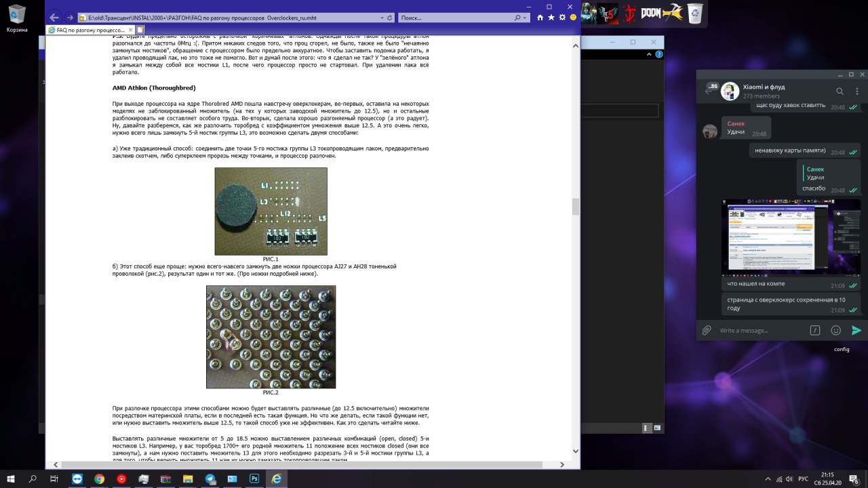Screen dimensions: 868x488
Task: Click the page scrollbar down arrow
Action: [576, 451]
